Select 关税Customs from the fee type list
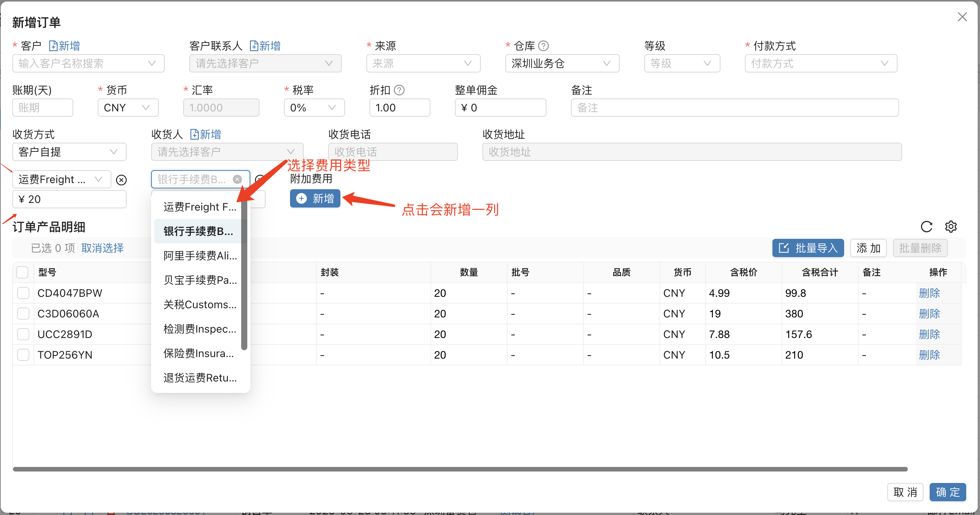Screen dimensions: 980x515 (x=200, y=304)
